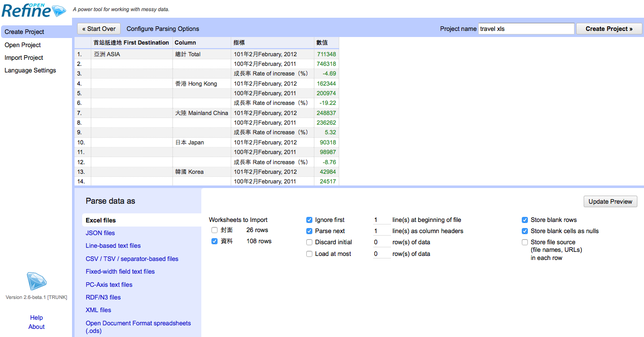Uncheck Store blank rows option

click(x=525, y=220)
